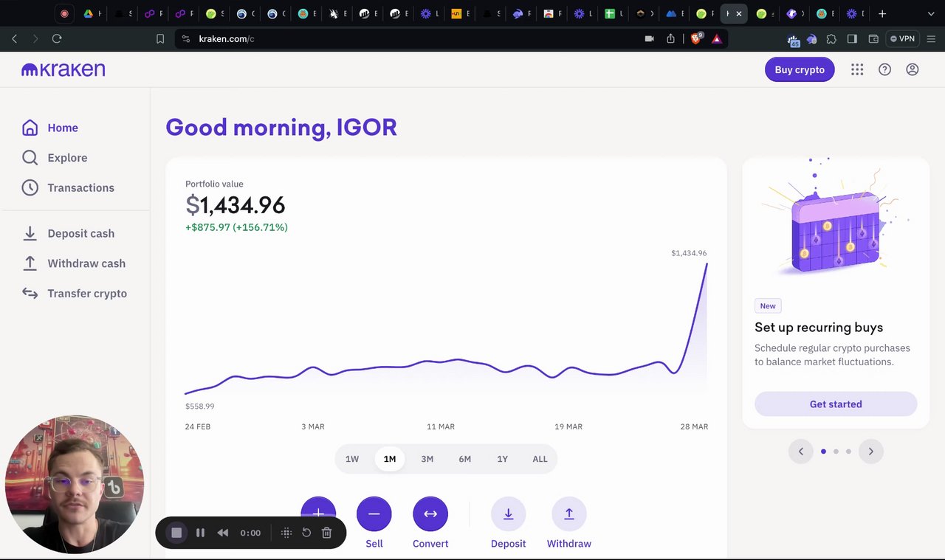Click the round Deposit arrow button

pyautogui.click(x=509, y=514)
